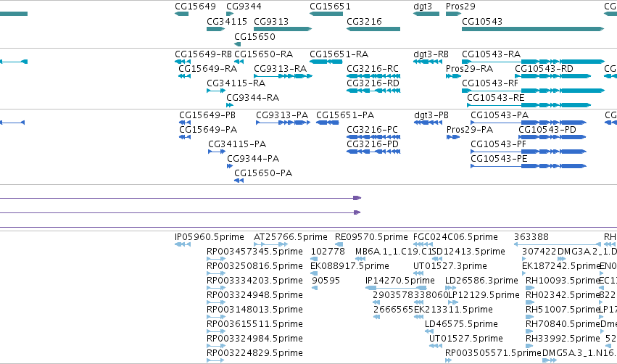Click protein label CG10543-PD

(x=547, y=130)
